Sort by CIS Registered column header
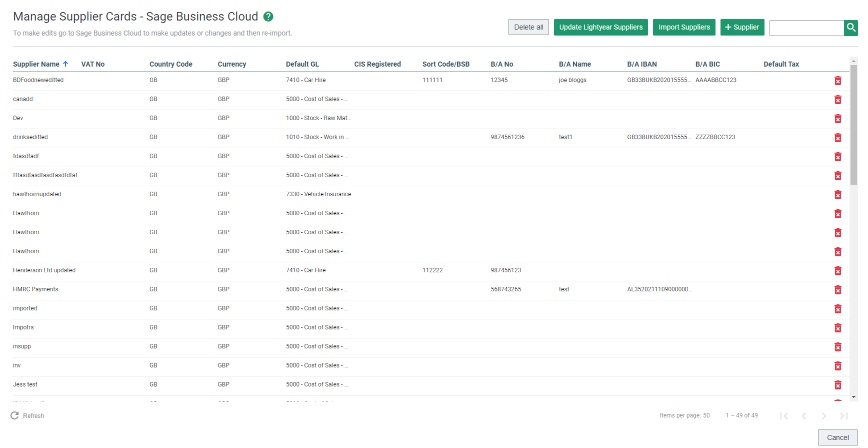The image size is (868, 448). tap(377, 64)
